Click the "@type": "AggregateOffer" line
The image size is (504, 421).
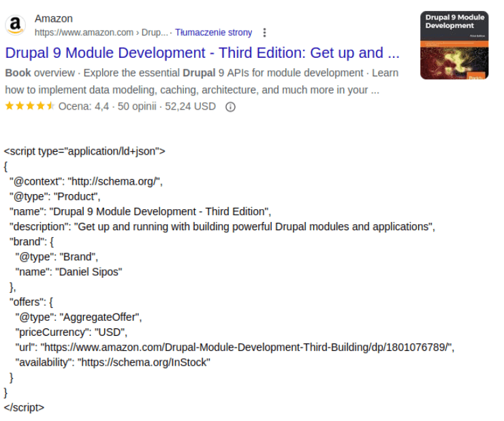tap(78, 317)
